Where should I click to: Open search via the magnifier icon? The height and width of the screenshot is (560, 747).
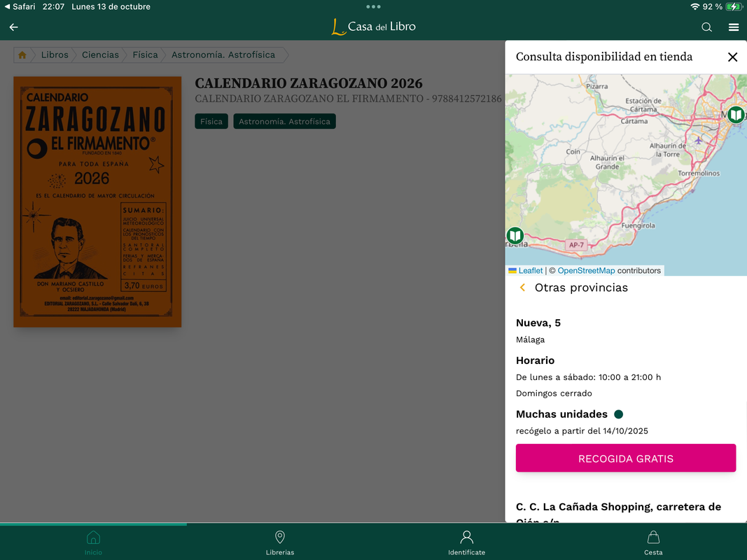pos(706,27)
